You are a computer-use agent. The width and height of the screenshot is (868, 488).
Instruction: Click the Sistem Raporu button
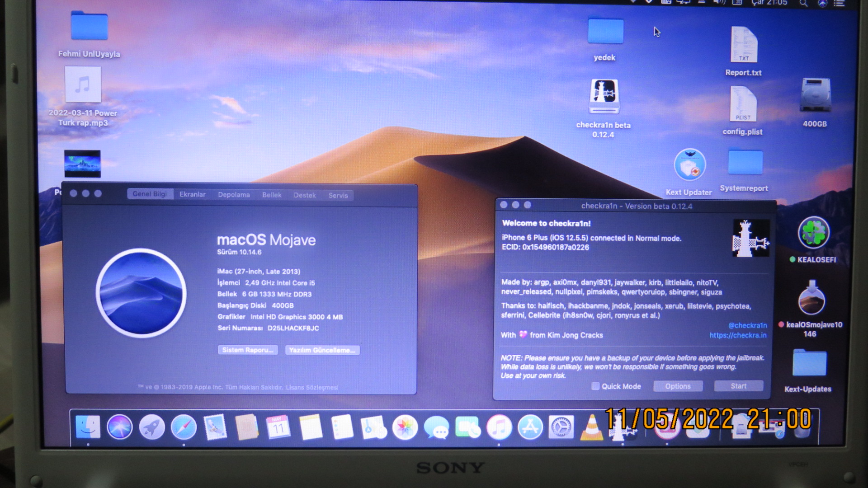pos(248,350)
